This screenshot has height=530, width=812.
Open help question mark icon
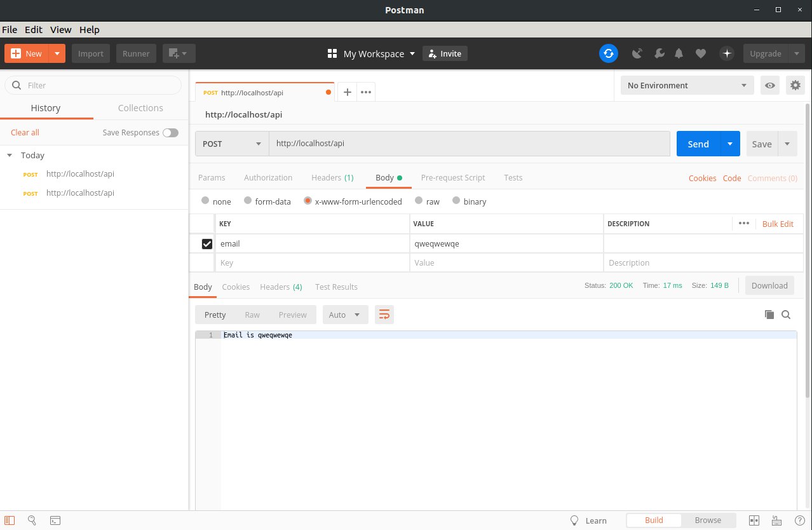point(800,520)
